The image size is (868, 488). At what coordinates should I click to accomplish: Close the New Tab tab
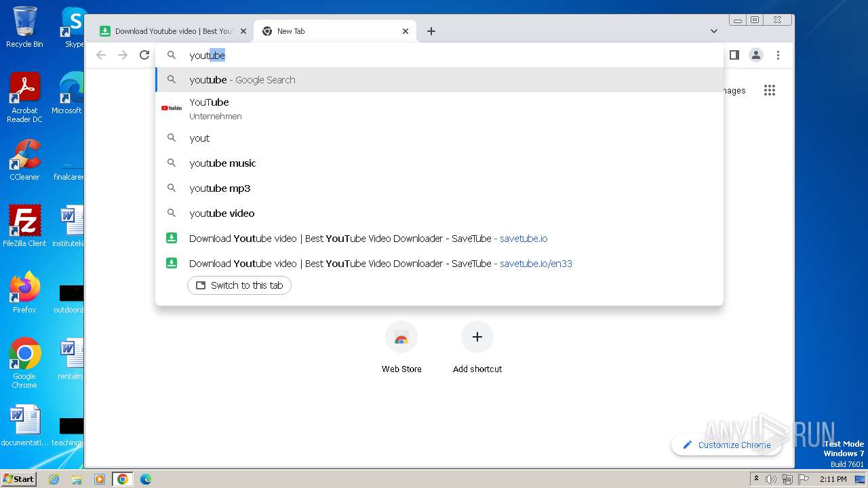406,31
